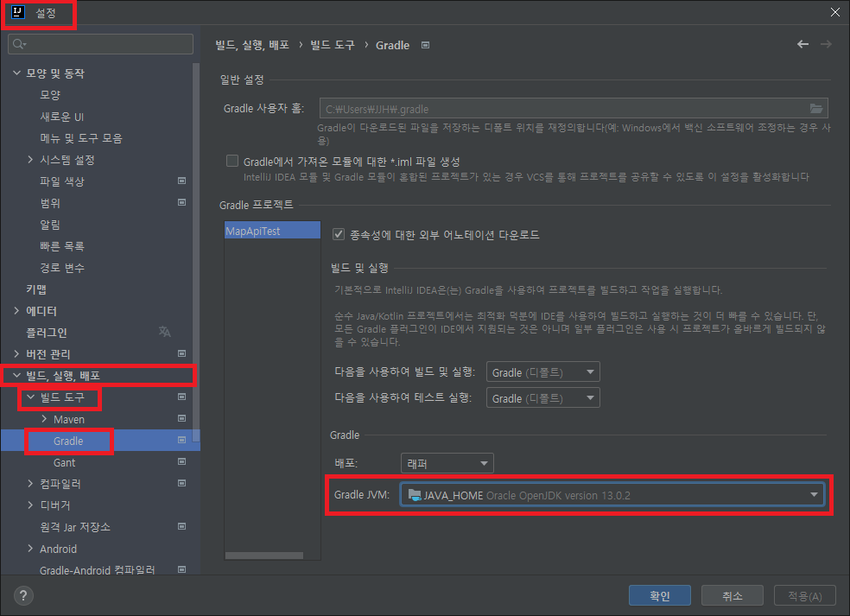
Task: Select 알림 settings page
Action: pyautogui.click(x=50, y=224)
